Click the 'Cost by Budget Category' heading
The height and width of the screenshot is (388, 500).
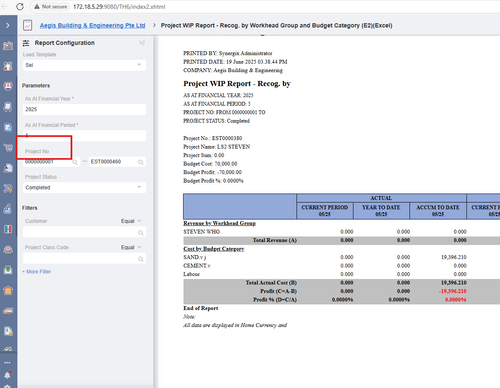214,249
